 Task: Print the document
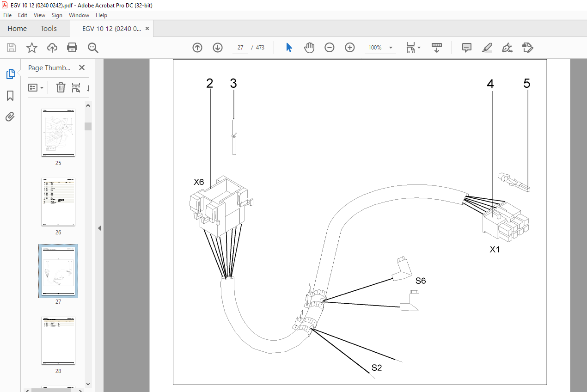pos(72,48)
